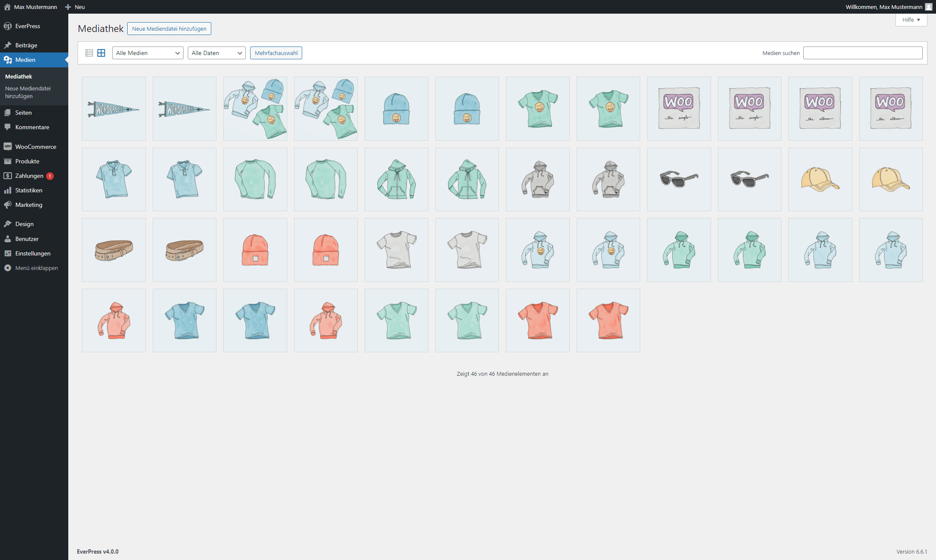The width and height of the screenshot is (936, 560).
Task: Expand the Hilfe help panel
Action: click(911, 20)
